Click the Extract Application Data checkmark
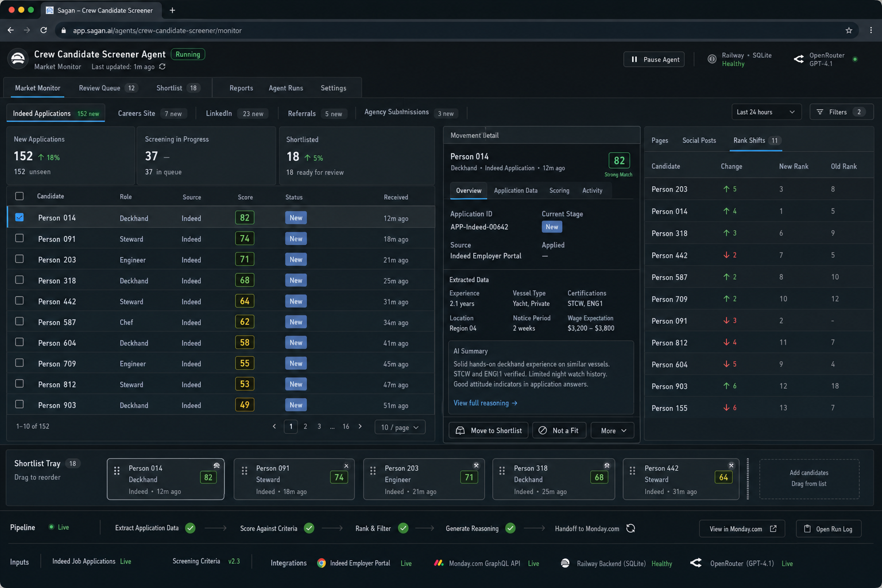 191,528
